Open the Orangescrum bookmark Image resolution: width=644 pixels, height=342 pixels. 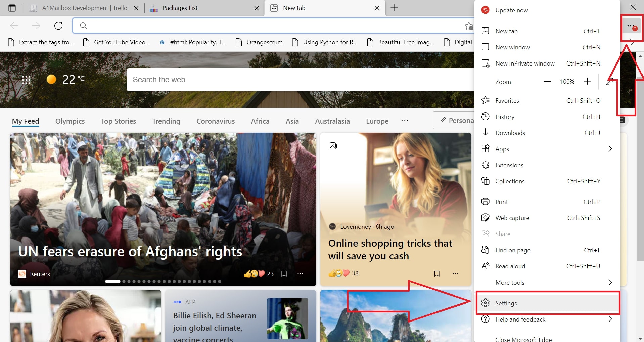[x=264, y=42]
